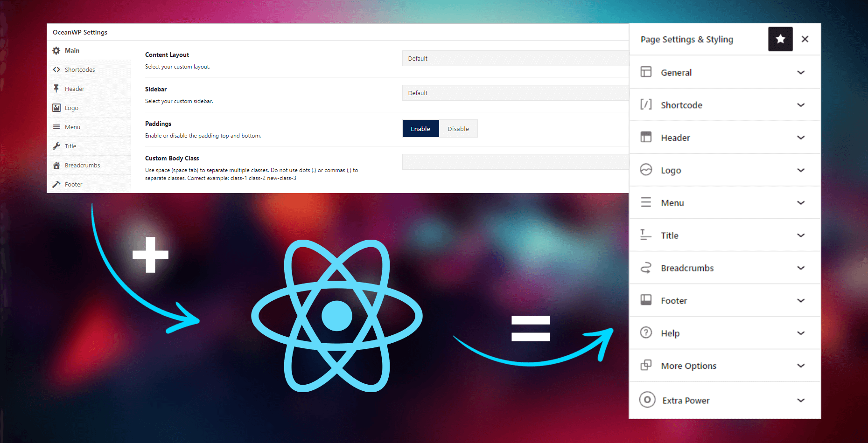Click the Extra Power section label
The width and height of the screenshot is (868, 443).
tap(686, 401)
